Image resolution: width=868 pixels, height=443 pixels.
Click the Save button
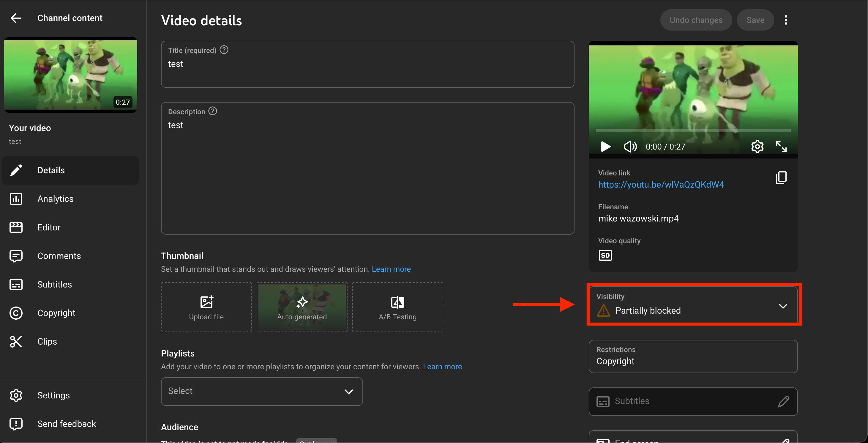755,20
